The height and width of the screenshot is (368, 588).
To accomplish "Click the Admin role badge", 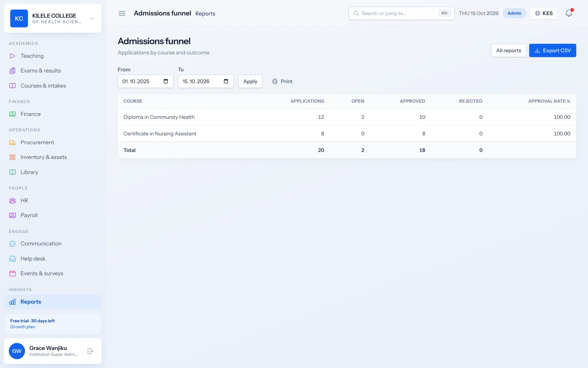I will pos(514,13).
